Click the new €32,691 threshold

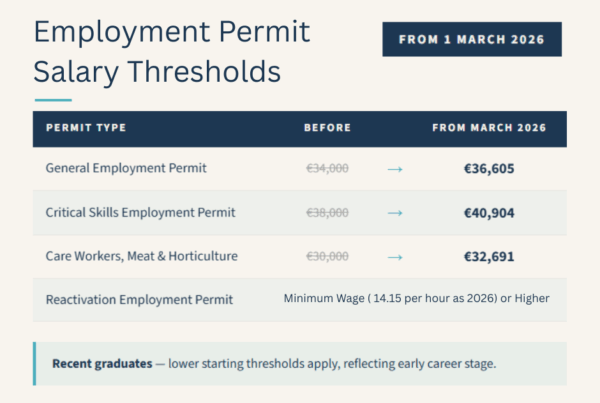(x=489, y=257)
